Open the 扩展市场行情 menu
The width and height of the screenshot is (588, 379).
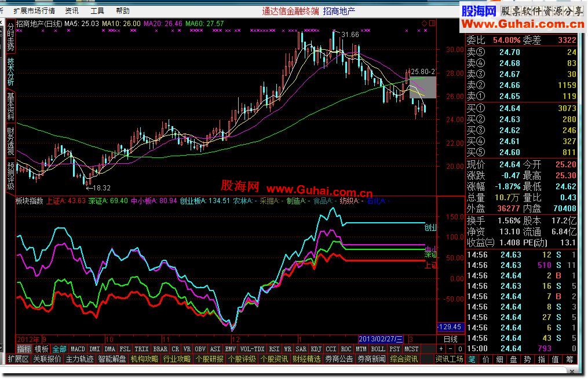[34, 11]
